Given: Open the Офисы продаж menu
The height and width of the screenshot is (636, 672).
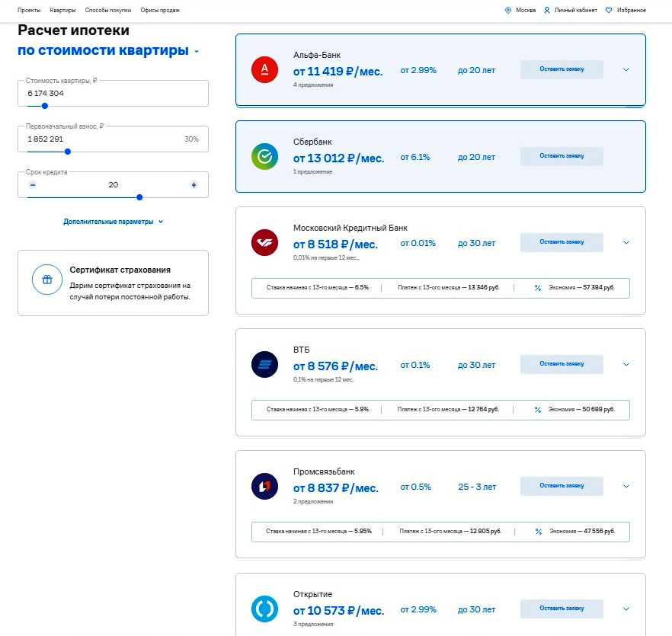Looking at the screenshot, I should (x=160, y=11).
